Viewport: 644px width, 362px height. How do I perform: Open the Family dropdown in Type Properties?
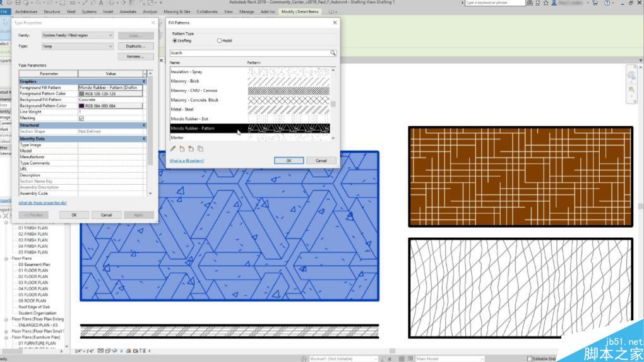click(x=77, y=35)
